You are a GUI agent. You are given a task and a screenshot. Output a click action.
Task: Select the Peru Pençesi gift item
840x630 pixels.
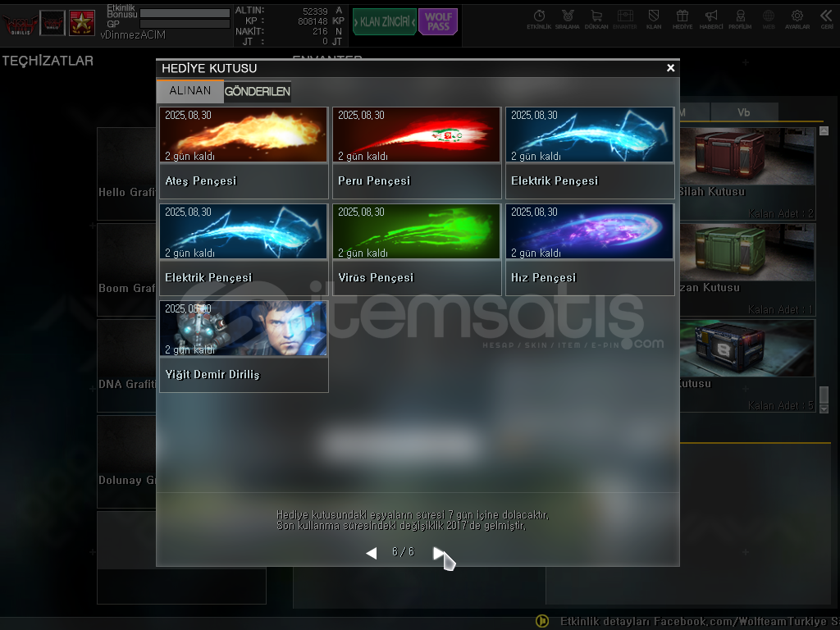click(417, 153)
